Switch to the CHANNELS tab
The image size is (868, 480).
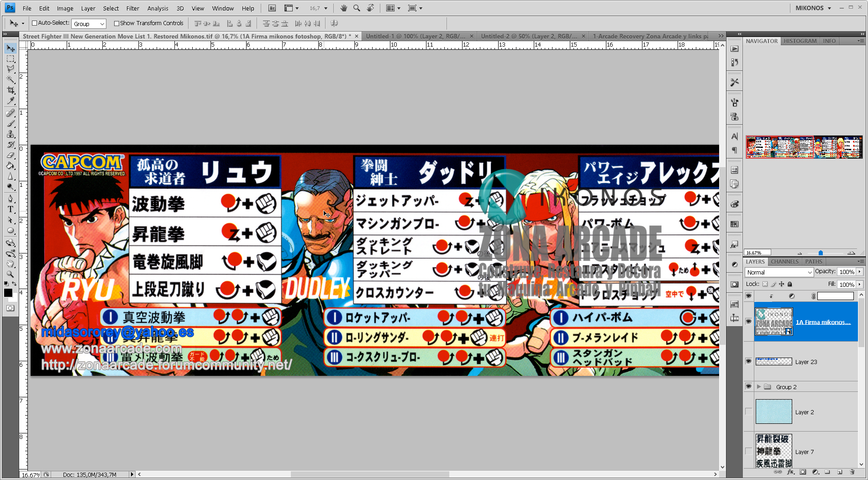click(784, 261)
